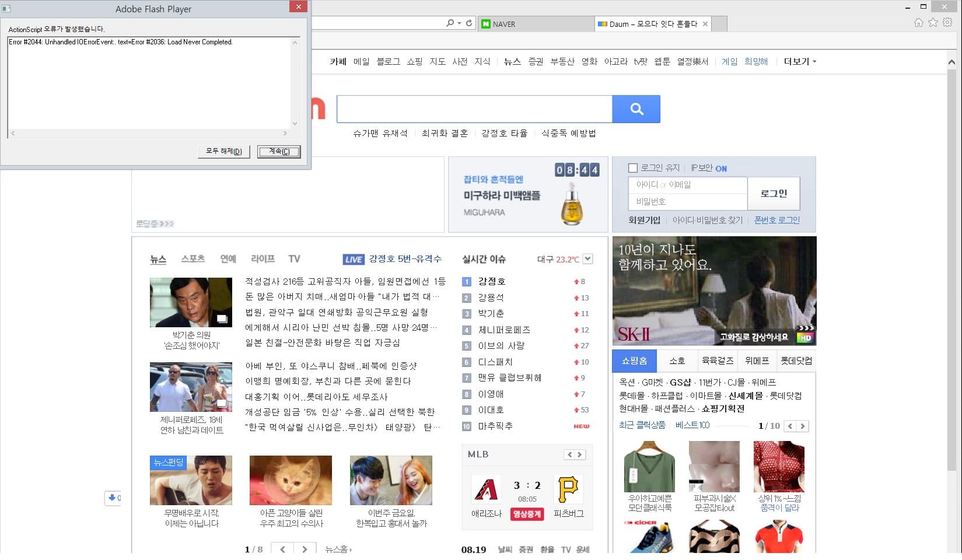This screenshot has width=962, height=560.
Task: Select the 스포츠 news tab
Action: click(x=193, y=258)
